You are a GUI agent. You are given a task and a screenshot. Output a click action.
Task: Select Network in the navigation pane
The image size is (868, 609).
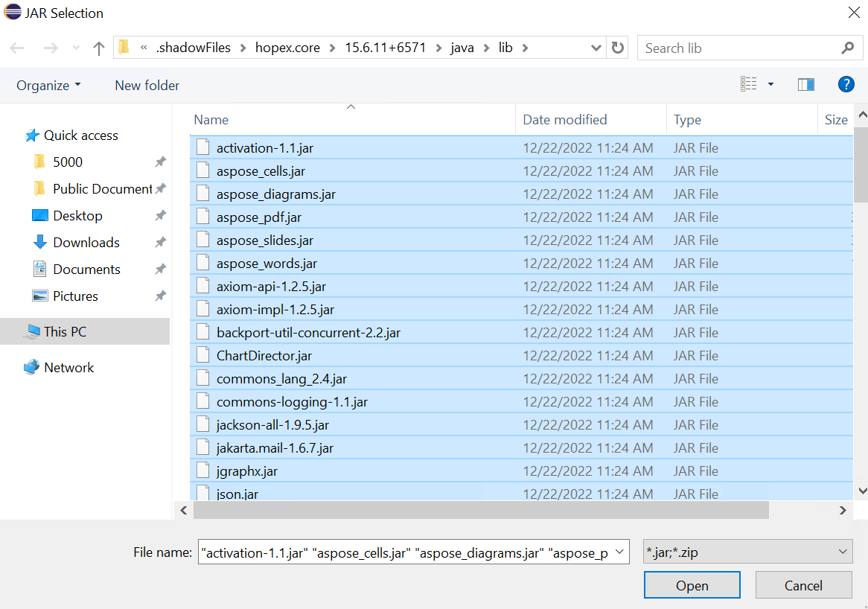68,368
